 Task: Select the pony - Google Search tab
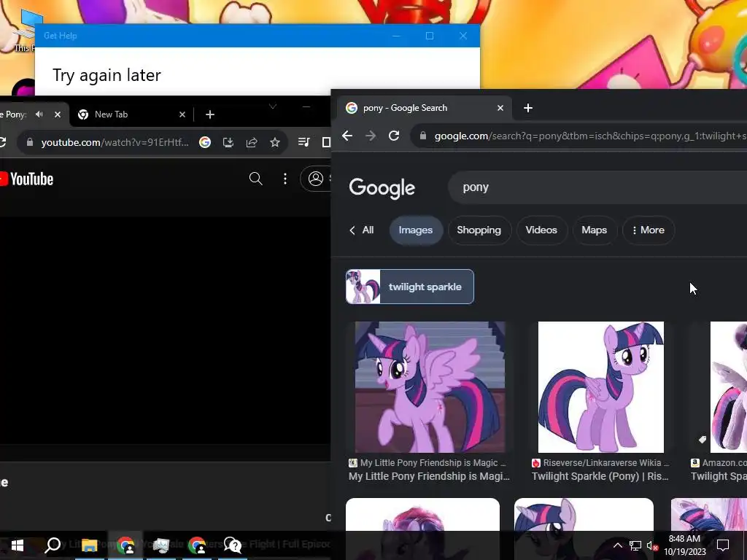[423, 108]
